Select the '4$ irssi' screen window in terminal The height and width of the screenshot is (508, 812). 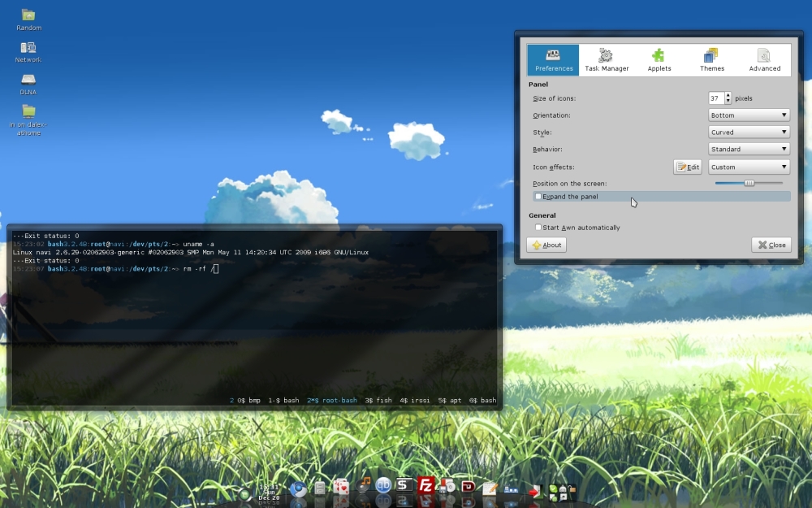pyautogui.click(x=415, y=400)
